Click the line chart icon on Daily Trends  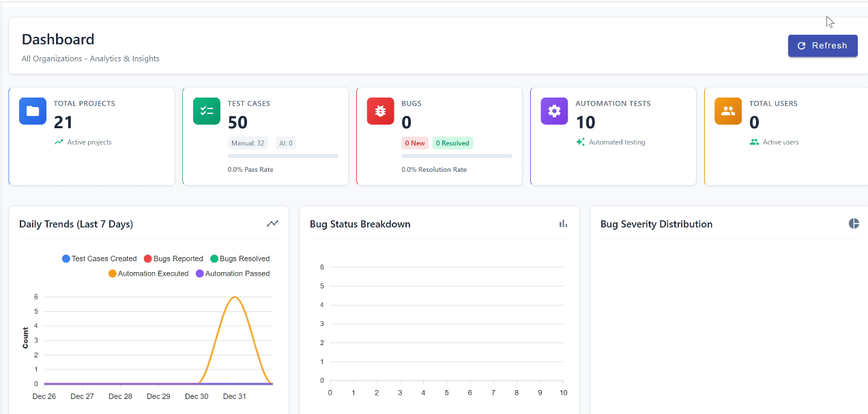(272, 223)
